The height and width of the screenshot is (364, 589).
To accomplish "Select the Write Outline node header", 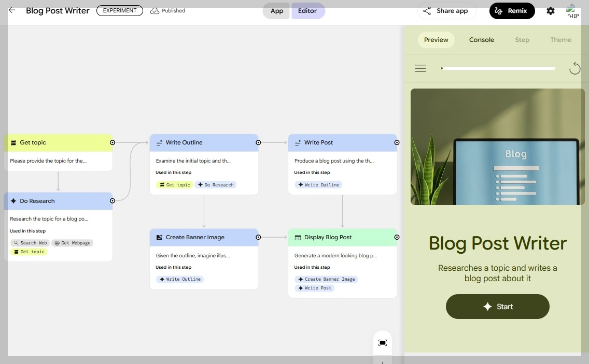I will [204, 142].
